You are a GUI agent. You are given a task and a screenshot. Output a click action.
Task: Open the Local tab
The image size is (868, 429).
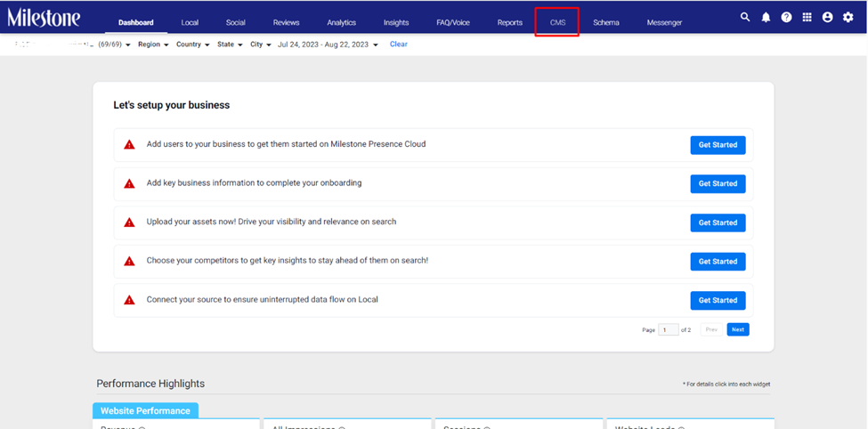click(190, 22)
